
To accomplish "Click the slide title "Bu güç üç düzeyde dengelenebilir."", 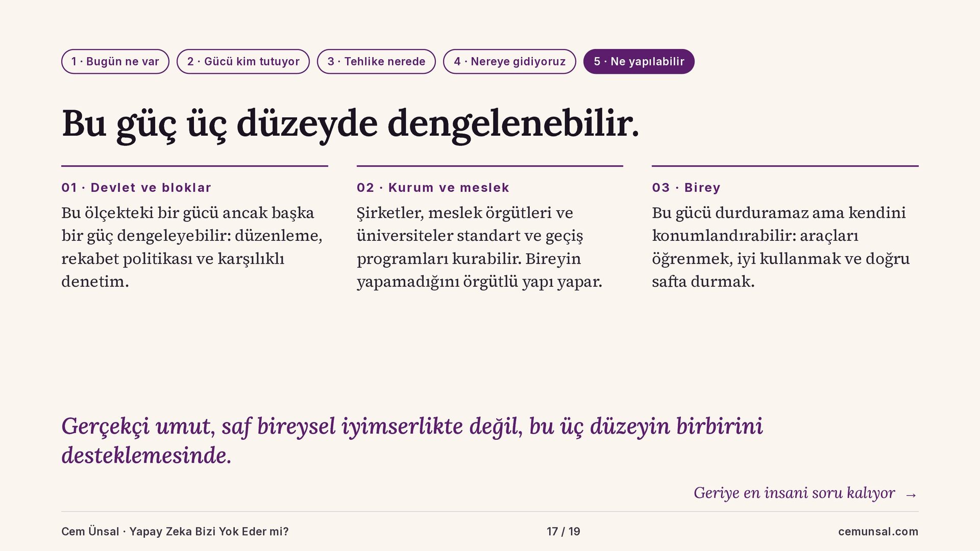I will coord(350,123).
